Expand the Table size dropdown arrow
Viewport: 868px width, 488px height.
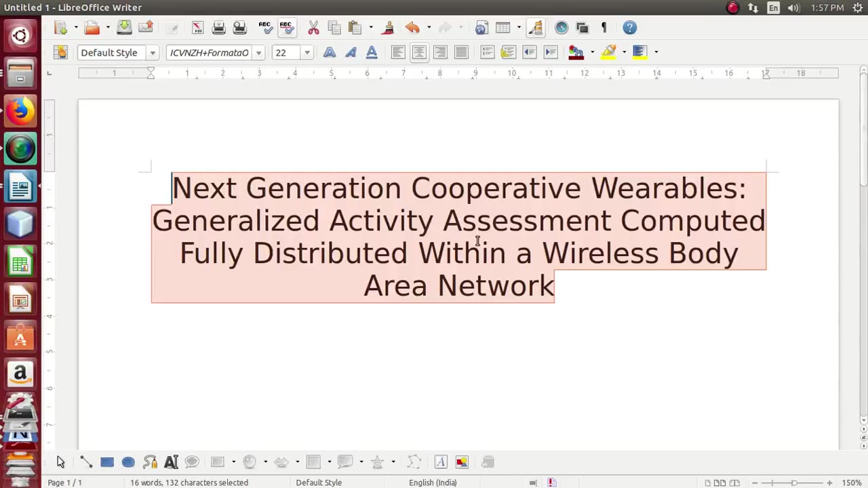(x=519, y=28)
